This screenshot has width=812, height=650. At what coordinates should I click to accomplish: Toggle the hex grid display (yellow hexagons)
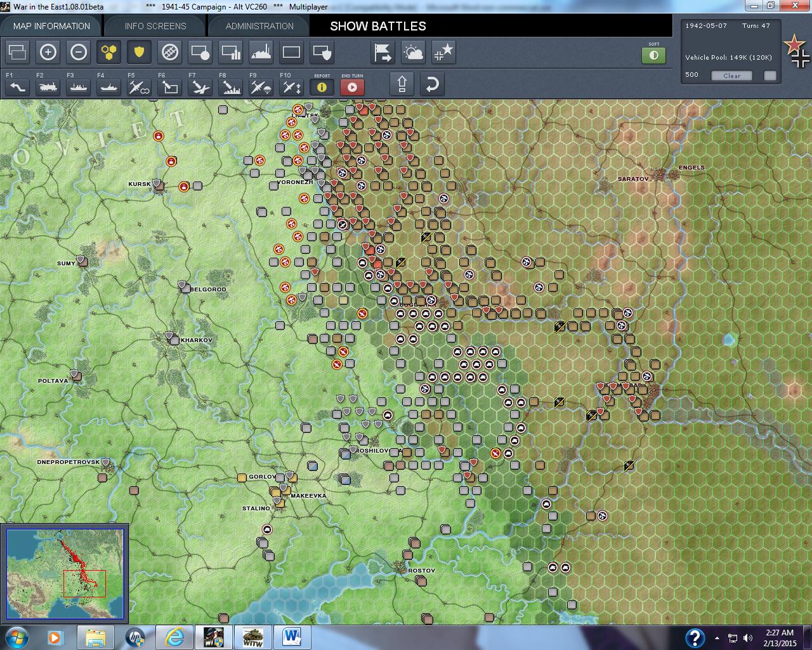tap(109, 52)
